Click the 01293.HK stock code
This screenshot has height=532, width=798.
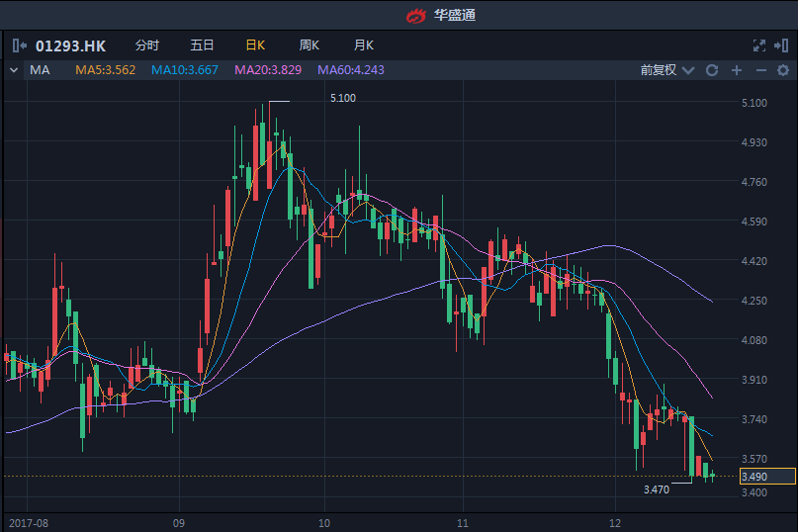click(70, 45)
